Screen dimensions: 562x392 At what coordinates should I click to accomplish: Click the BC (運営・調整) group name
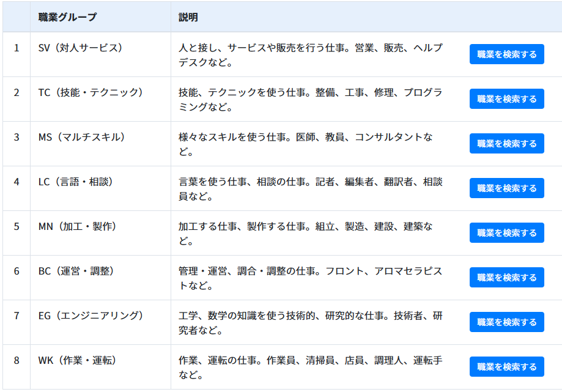(76, 271)
